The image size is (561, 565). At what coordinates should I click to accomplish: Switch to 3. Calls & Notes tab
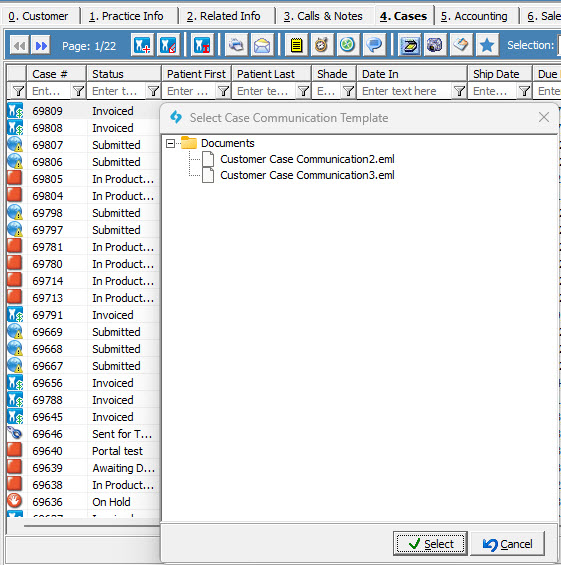pyautogui.click(x=323, y=16)
